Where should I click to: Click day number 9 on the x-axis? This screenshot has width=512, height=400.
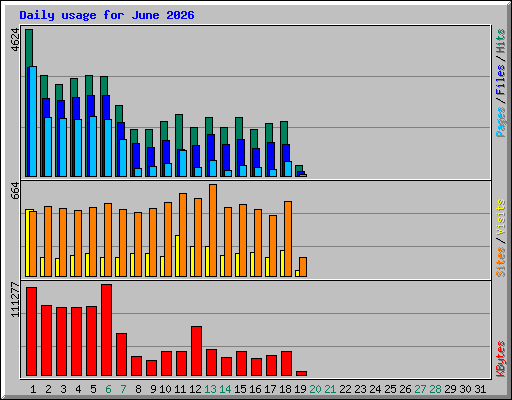[x=153, y=389]
